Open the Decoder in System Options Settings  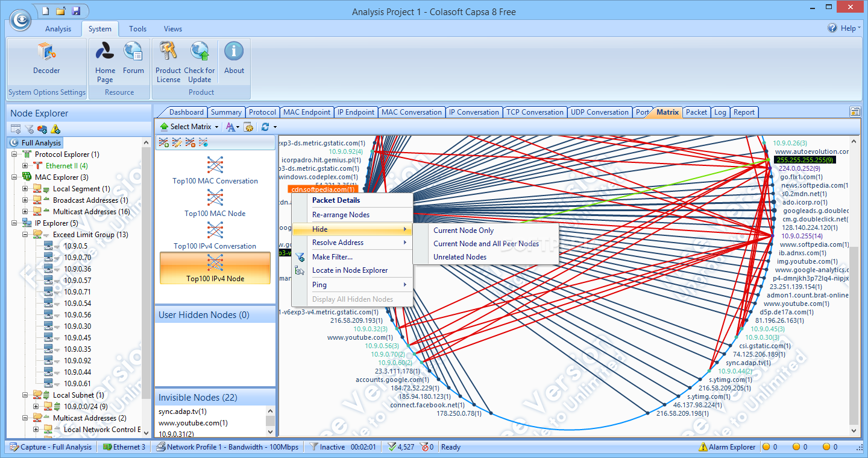46,57
